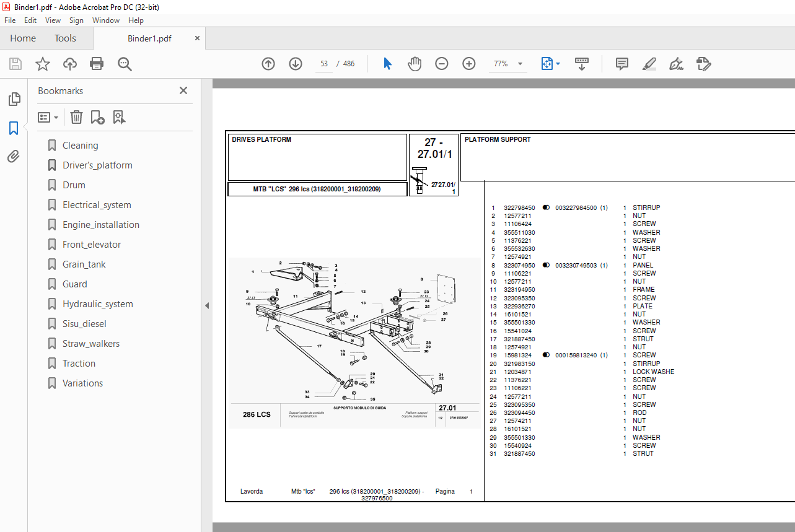Add a sticky note comment
Viewport: 795px width, 532px height.
click(x=622, y=64)
